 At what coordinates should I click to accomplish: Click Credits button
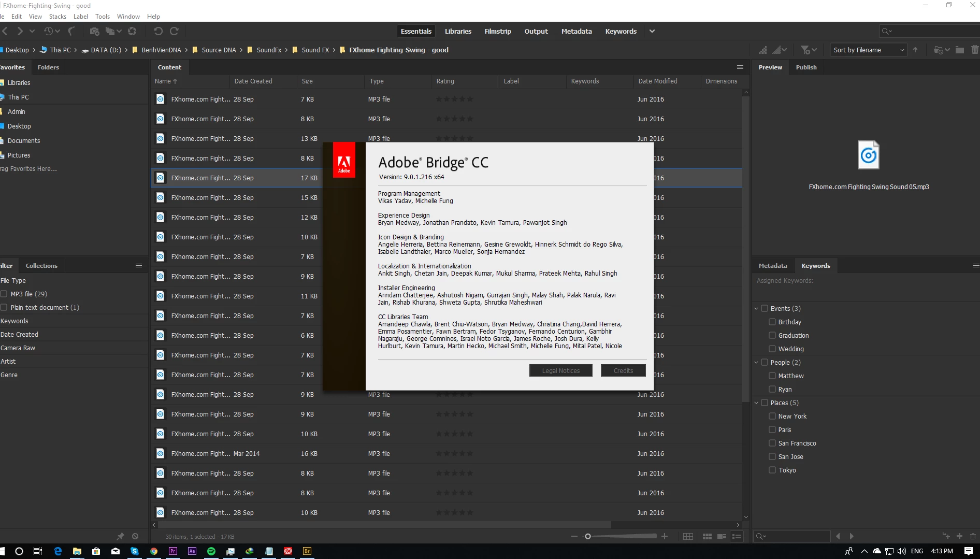click(x=623, y=370)
